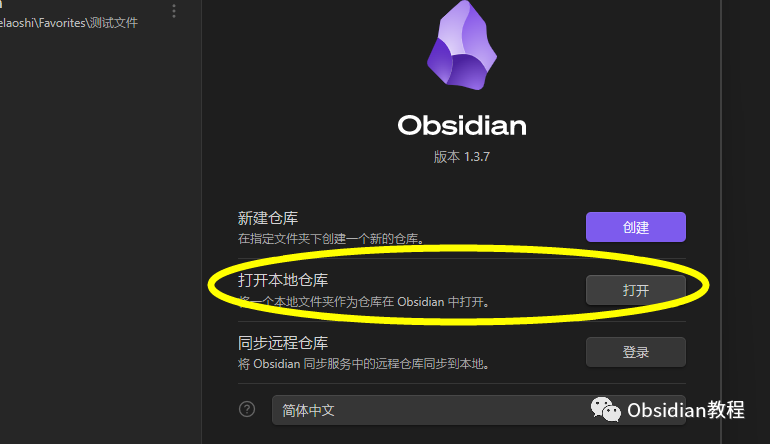Click the Obsidian教程 watermark text

click(x=686, y=410)
